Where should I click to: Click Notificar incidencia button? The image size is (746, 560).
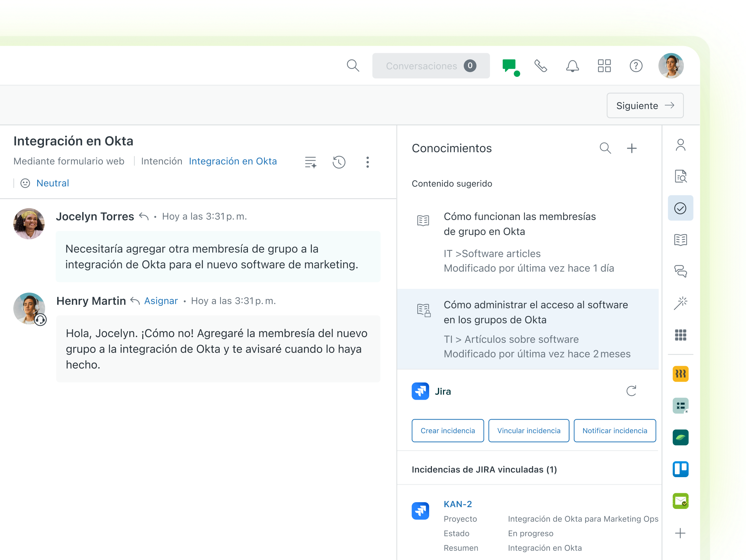[x=615, y=431]
